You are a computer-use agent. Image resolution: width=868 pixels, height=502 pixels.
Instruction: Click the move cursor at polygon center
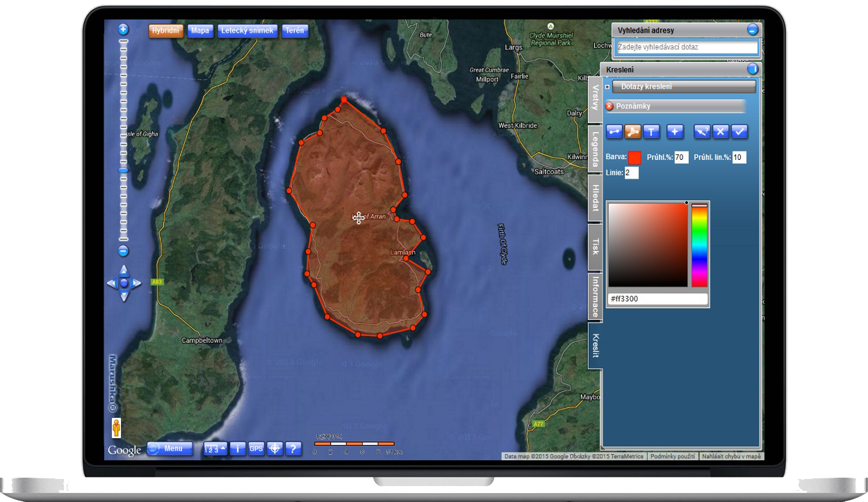(359, 218)
